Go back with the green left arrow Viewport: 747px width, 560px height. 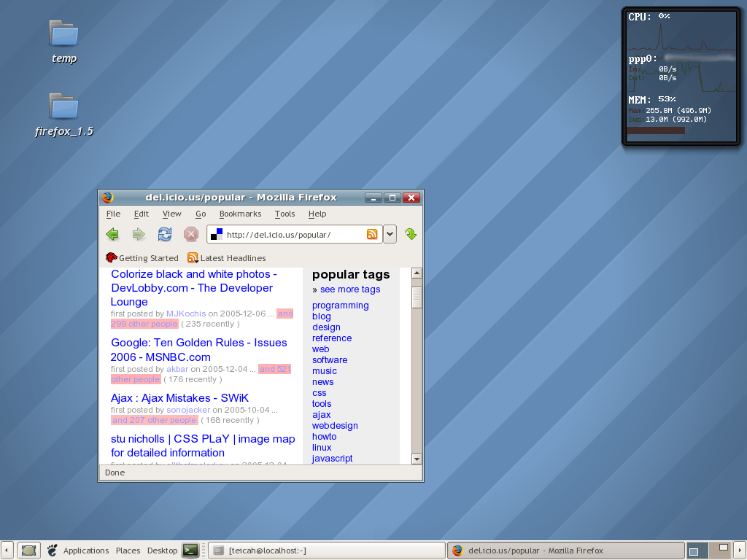tap(112, 234)
